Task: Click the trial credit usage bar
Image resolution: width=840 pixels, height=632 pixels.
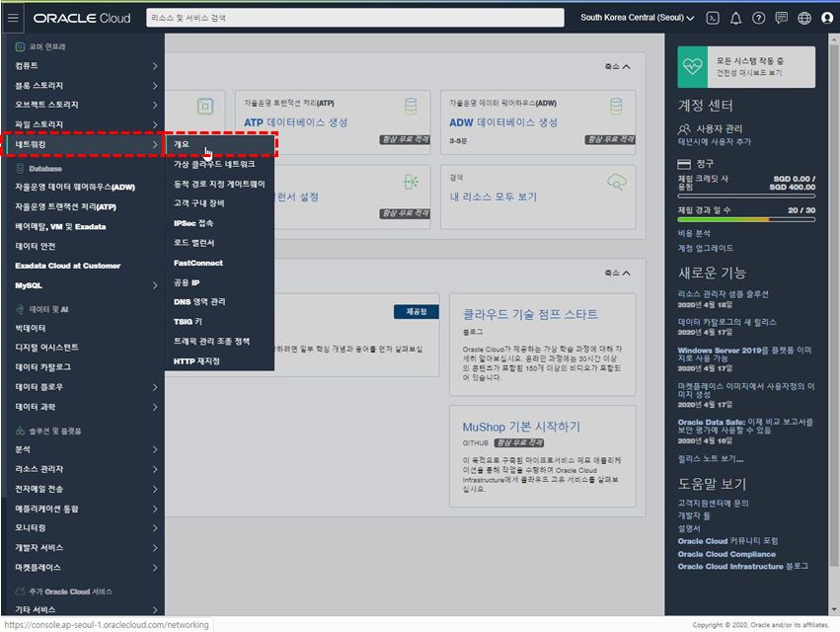Action: (x=746, y=197)
